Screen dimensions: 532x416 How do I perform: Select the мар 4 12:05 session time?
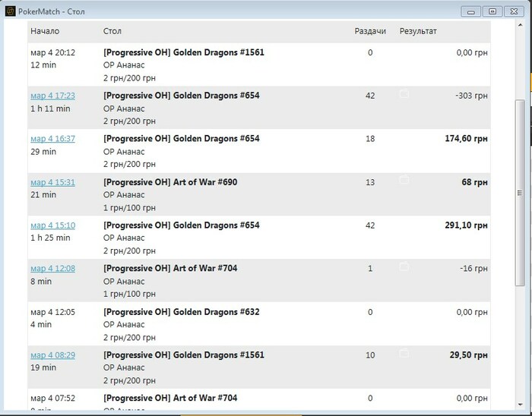tap(53, 312)
